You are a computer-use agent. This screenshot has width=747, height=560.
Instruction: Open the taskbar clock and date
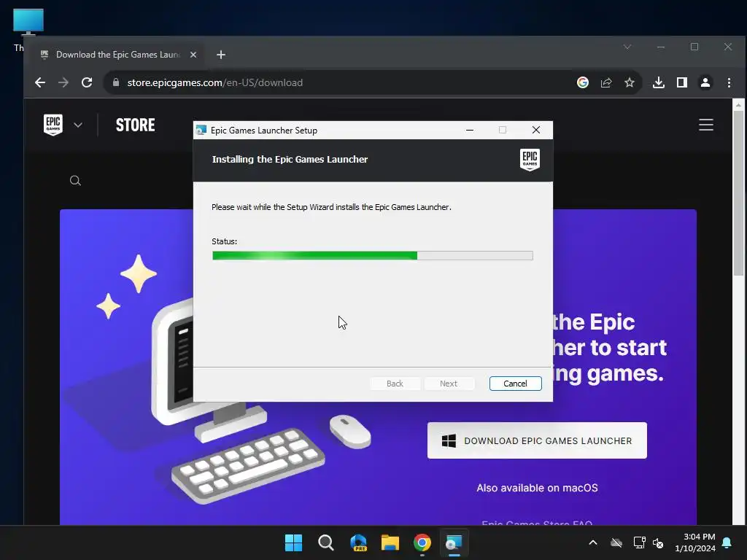point(695,542)
